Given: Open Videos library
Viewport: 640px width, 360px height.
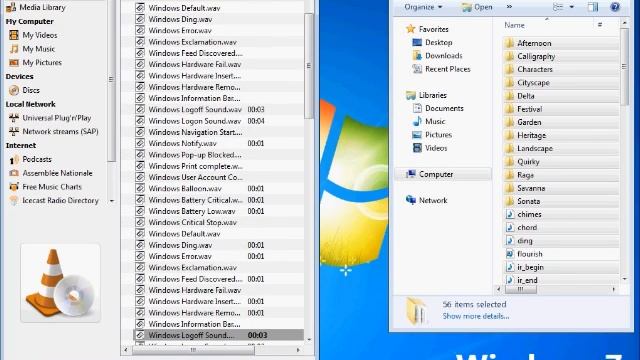Looking at the screenshot, I should click(x=430, y=148).
